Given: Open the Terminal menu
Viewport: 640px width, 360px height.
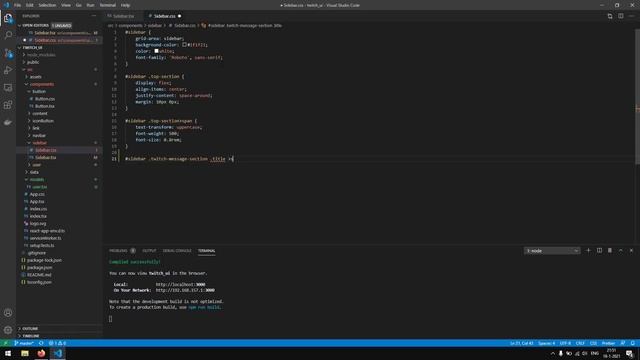Looking at the screenshot, I should (x=107, y=5).
